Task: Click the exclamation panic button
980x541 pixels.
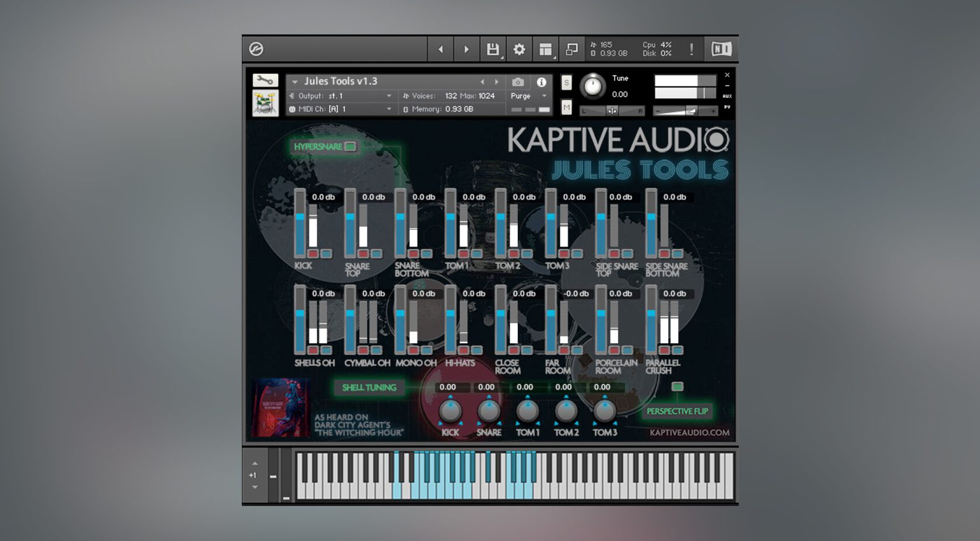Action: tap(692, 49)
